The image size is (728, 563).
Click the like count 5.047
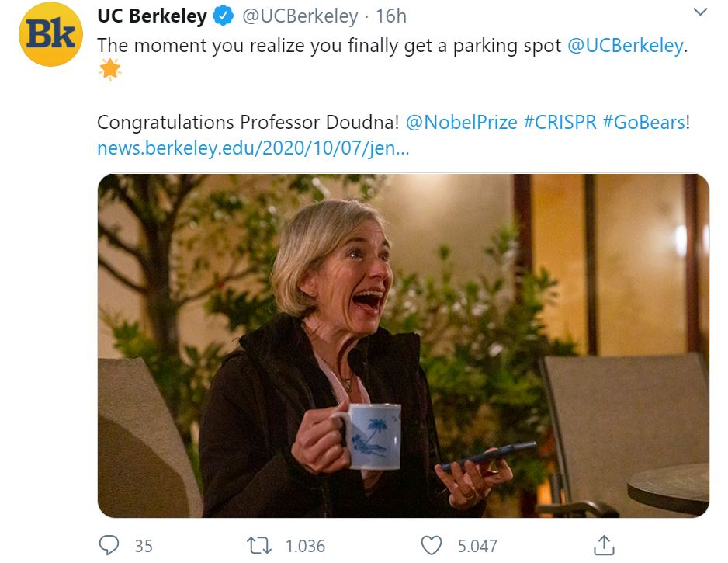tap(477, 546)
